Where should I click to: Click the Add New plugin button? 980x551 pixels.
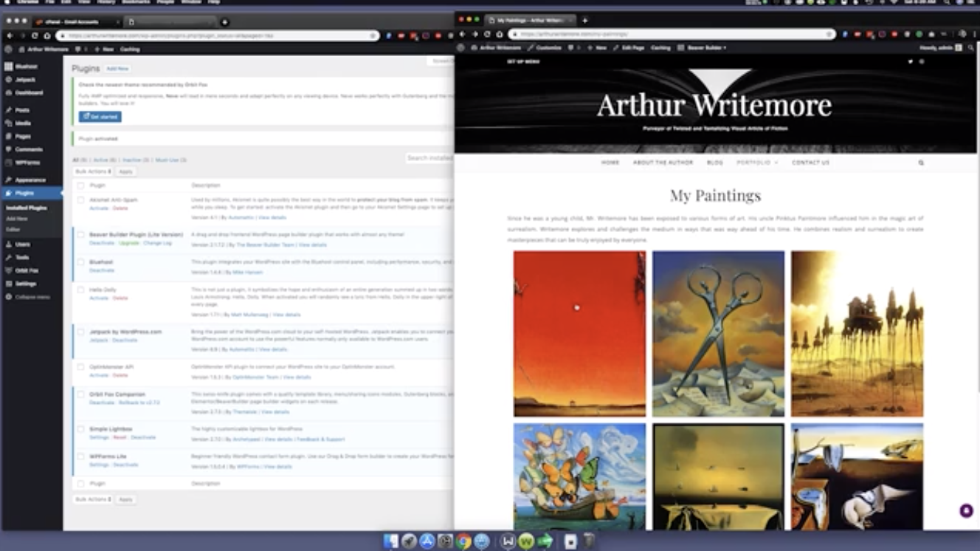click(x=117, y=69)
